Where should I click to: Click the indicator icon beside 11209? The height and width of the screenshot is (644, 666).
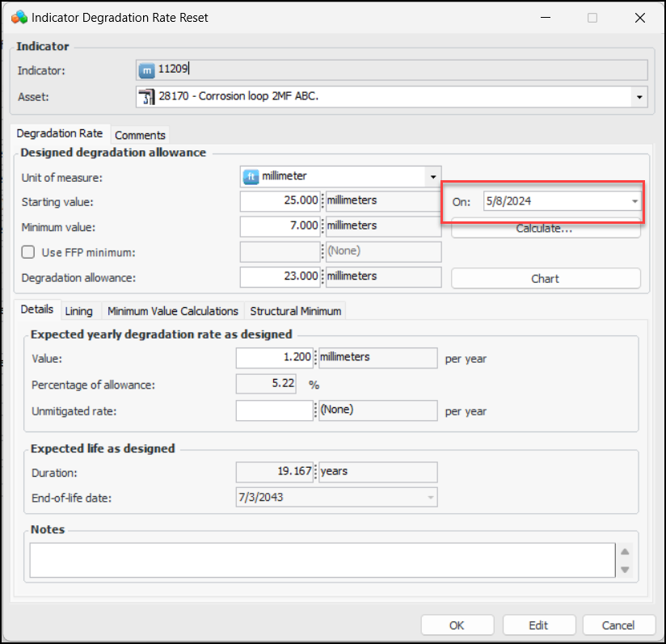click(146, 70)
